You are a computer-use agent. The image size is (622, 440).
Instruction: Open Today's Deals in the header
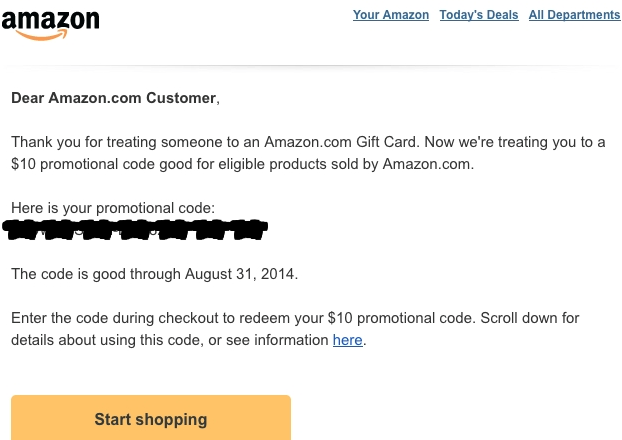479,15
